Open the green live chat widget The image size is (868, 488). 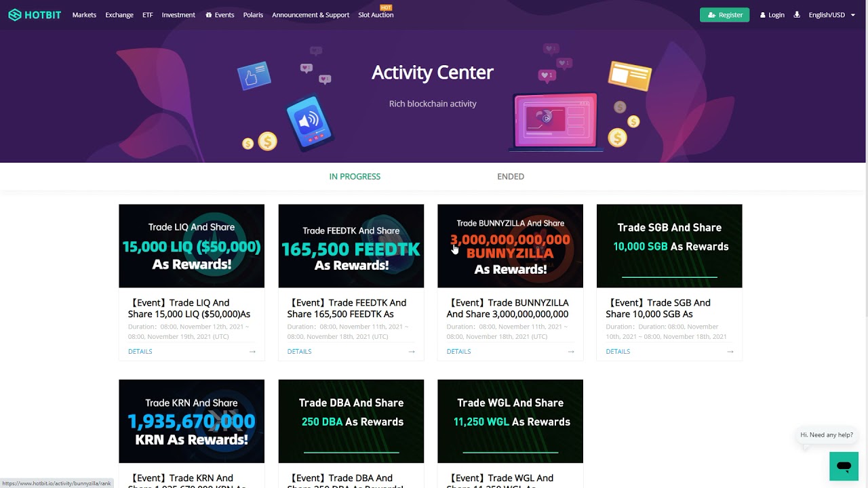844,466
